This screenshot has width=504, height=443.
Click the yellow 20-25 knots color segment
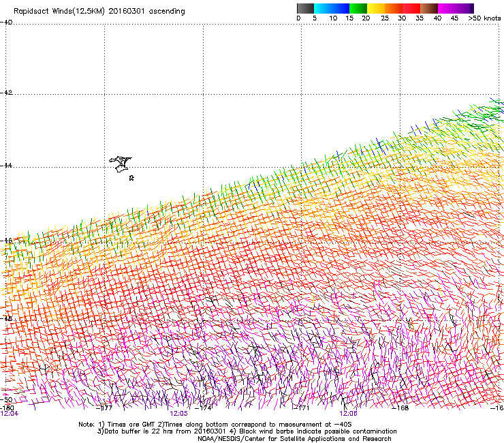tap(376, 8)
